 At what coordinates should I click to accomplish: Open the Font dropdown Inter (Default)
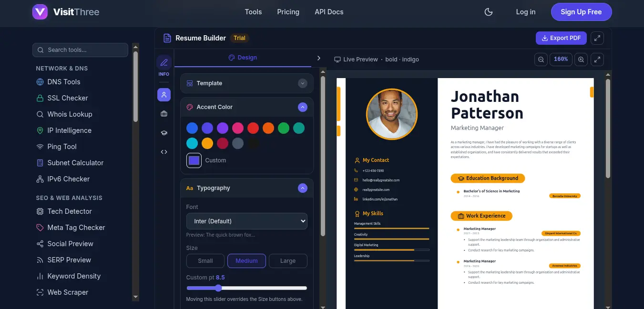[247, 221]
